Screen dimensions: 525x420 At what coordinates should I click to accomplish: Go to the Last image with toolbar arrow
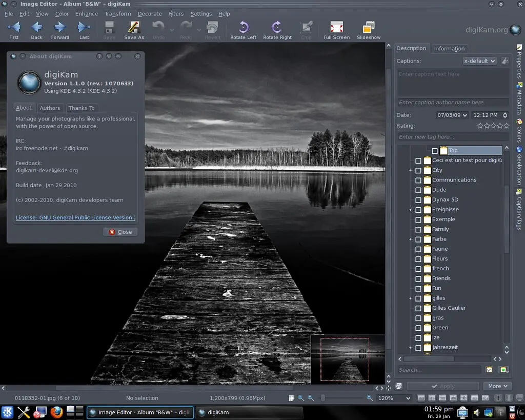tap(84, 29)
